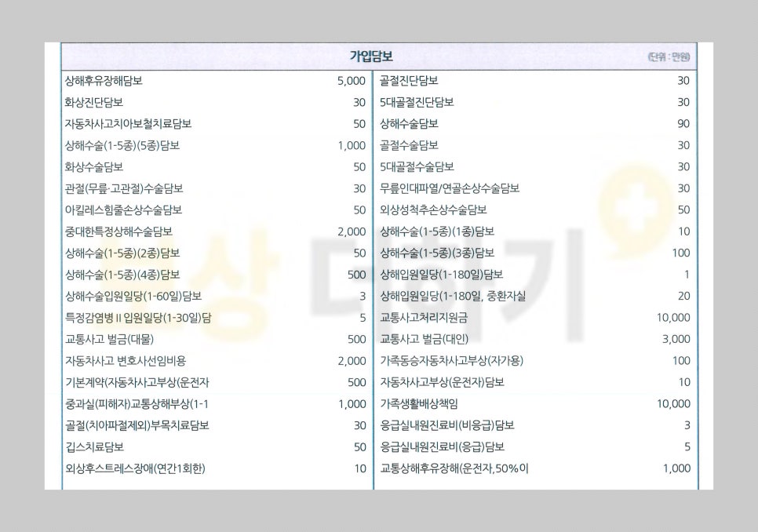Click the 3,000 amount for 교통사고 벌금(대인)
Screen dimensions: 758x532
676,339
